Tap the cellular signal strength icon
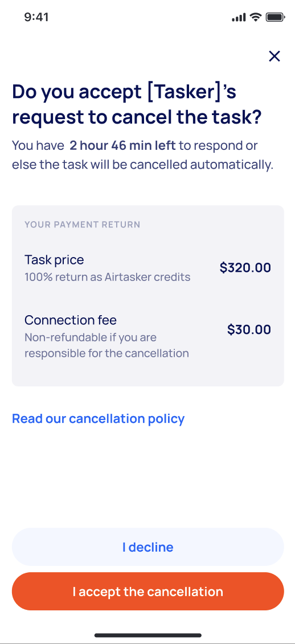The width and height of the screenshot is (295, 644). pos(239,17)
